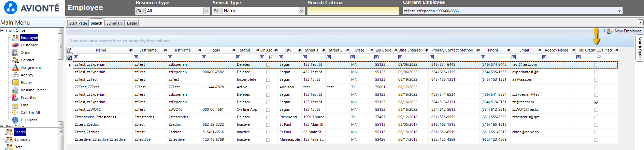Image resolution: width=644 pixels, height=150 pixels.
Task: Click the Customer icon in the main menu
Action: point(15,45)
